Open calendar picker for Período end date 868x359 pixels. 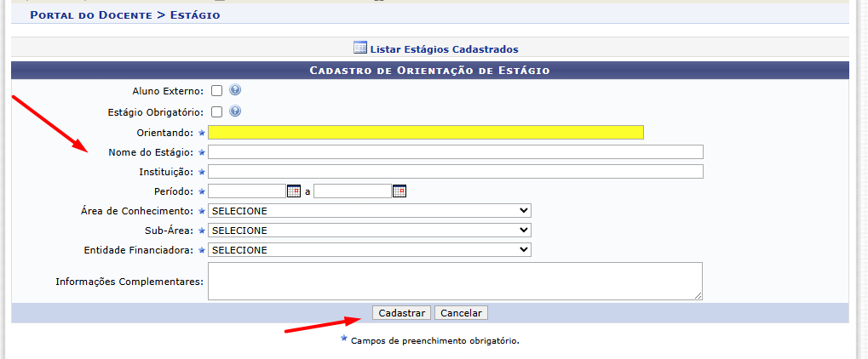click(x=400, y=191)
